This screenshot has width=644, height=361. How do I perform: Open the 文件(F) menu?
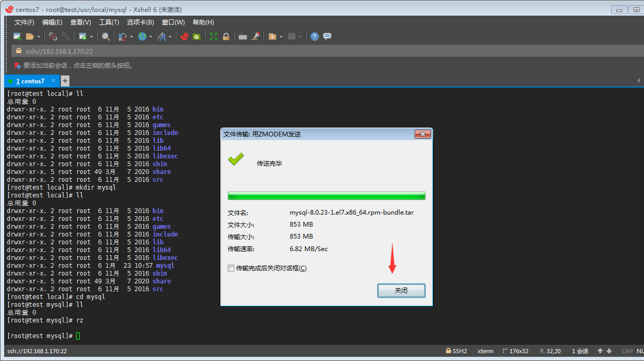[24, 22]
